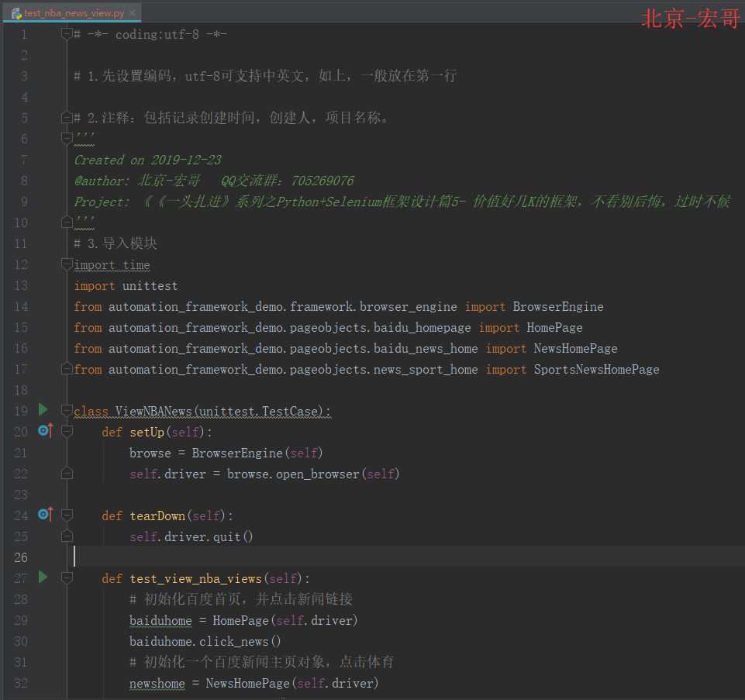Toggle fold marker at line 17 import end

click(67, 368)
